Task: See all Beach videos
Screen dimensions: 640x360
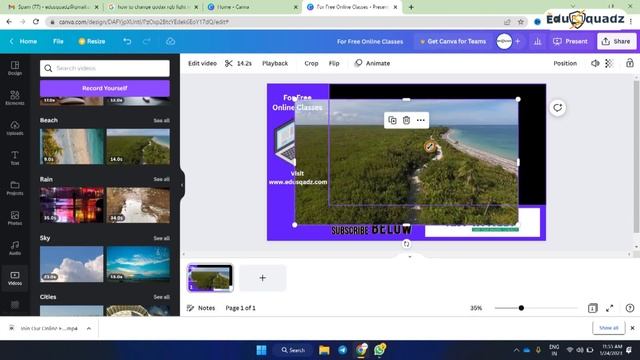Action: 161,120
